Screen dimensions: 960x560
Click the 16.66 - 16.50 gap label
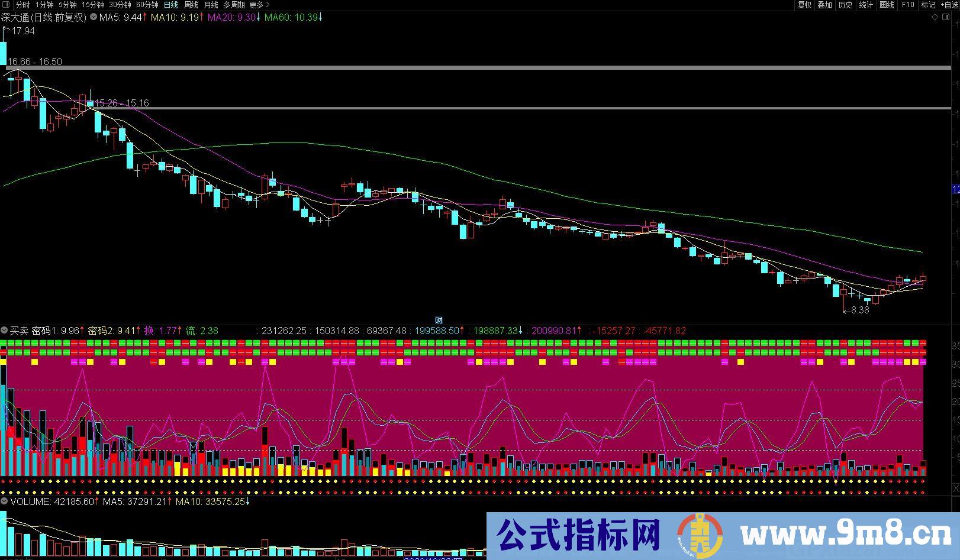(x=35, y=61)
